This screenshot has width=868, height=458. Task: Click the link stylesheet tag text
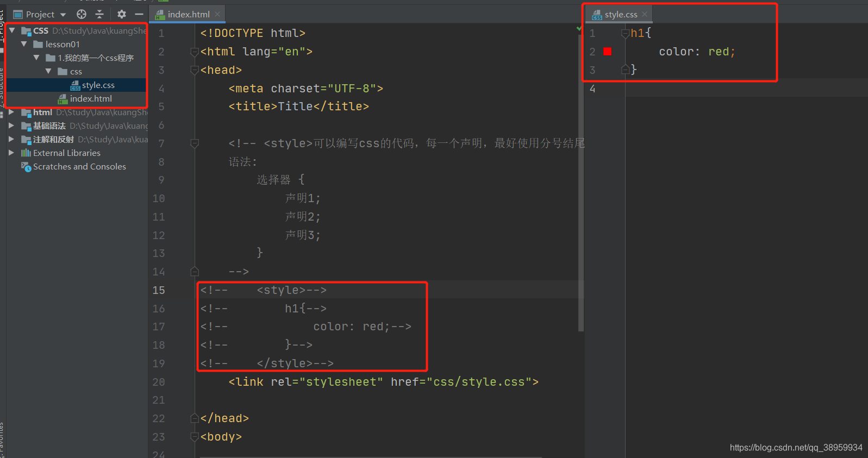(384, 382)
